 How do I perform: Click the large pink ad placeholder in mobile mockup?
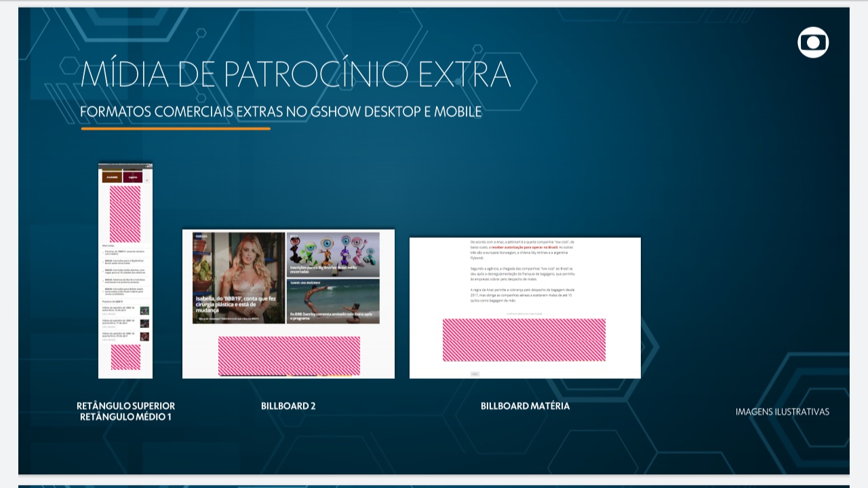coord(125,213)
